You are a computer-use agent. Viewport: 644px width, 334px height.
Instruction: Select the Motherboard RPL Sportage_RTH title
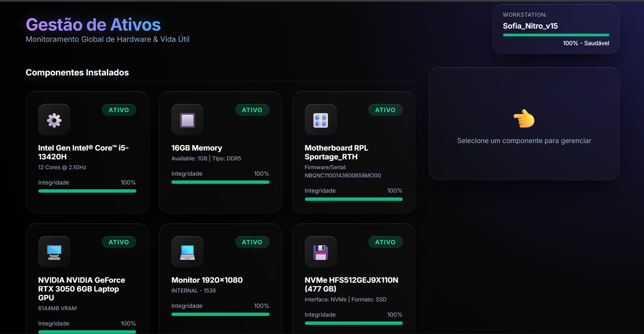point(336,152)
